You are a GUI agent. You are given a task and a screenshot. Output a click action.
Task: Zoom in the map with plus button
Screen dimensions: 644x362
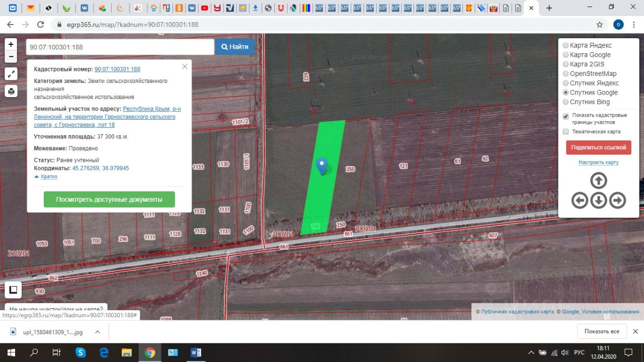pyautogui.click(x=11, y=44)
